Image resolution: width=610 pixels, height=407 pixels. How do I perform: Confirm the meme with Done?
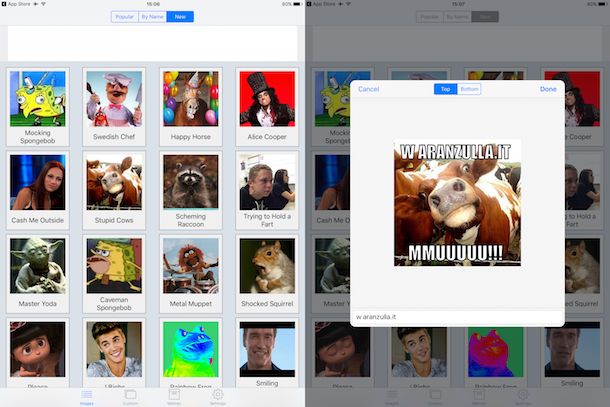[x=548, y=89]
